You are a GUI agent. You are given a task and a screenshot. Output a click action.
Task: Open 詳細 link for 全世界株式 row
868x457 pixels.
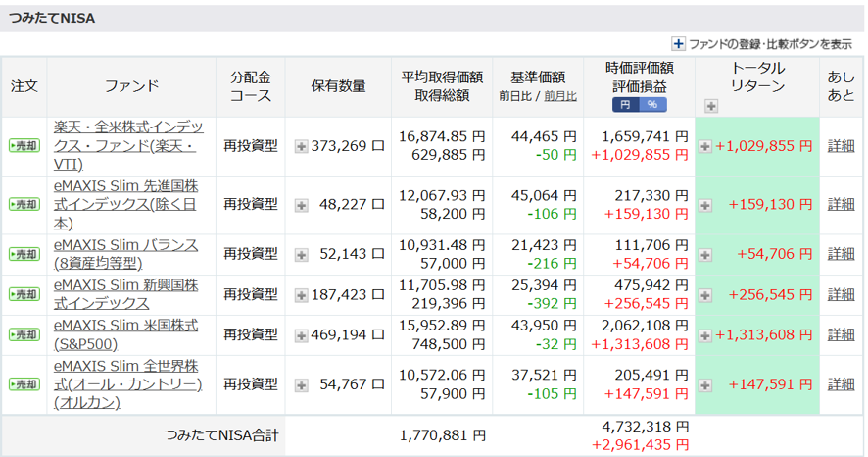[841, 383]
